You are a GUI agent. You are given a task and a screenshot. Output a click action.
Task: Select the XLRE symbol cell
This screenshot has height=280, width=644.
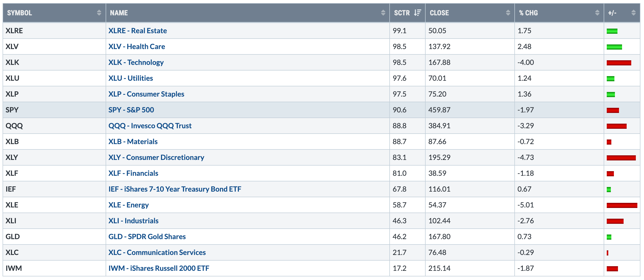coord(54,31)
